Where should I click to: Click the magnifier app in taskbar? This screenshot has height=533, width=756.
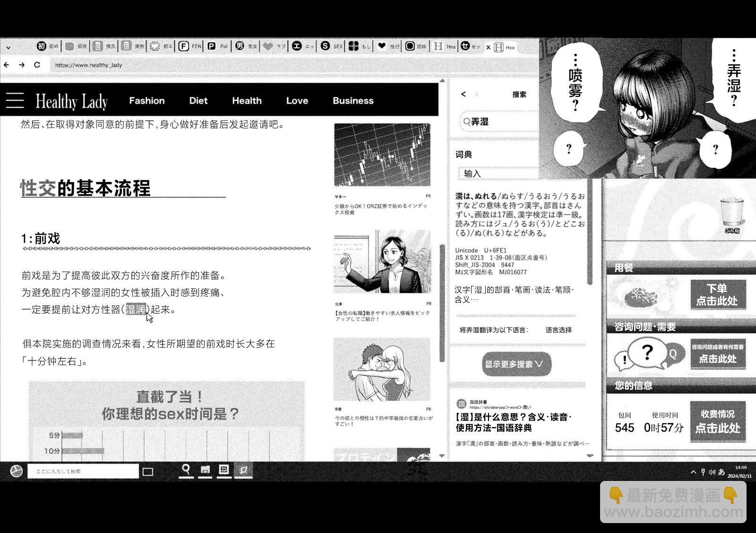[186, 470]
